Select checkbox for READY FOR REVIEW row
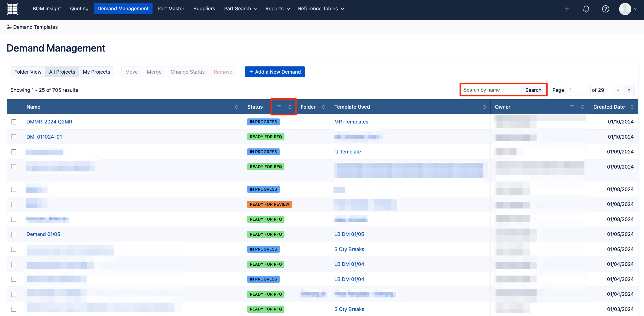The height and width of the screenshot is (316, 644). click(x=14, y=204)
